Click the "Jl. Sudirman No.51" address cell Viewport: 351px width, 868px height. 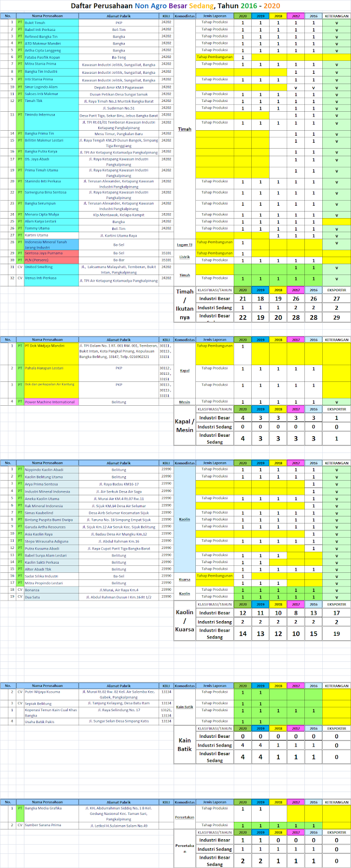coord(119,108)
